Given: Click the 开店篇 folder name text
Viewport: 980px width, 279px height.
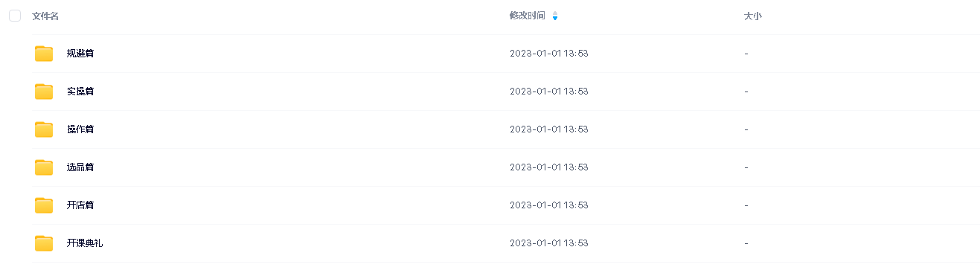Looking at the screenshot, I should (80, 205).
